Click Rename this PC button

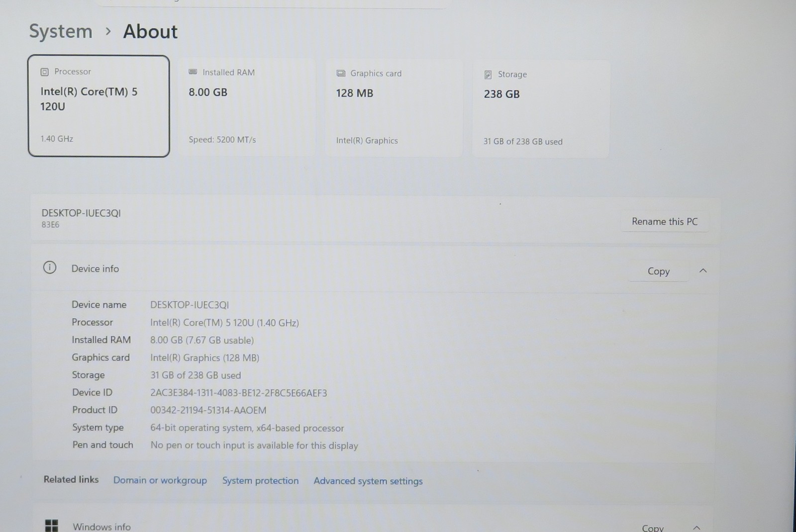pyautogui.click(x=665, y=222)
